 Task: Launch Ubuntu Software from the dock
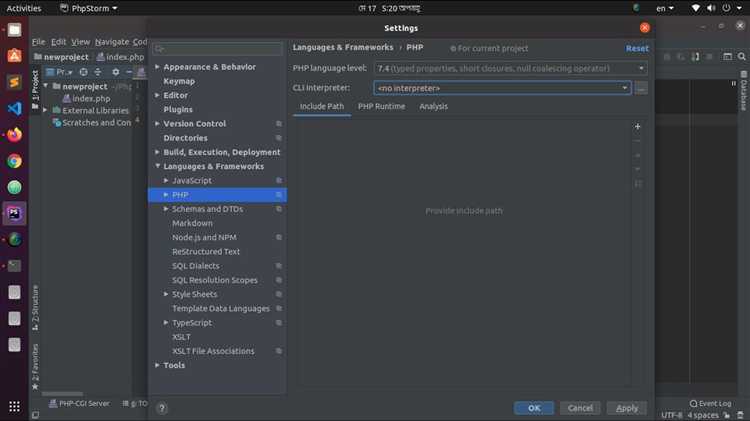pos(14,56)
